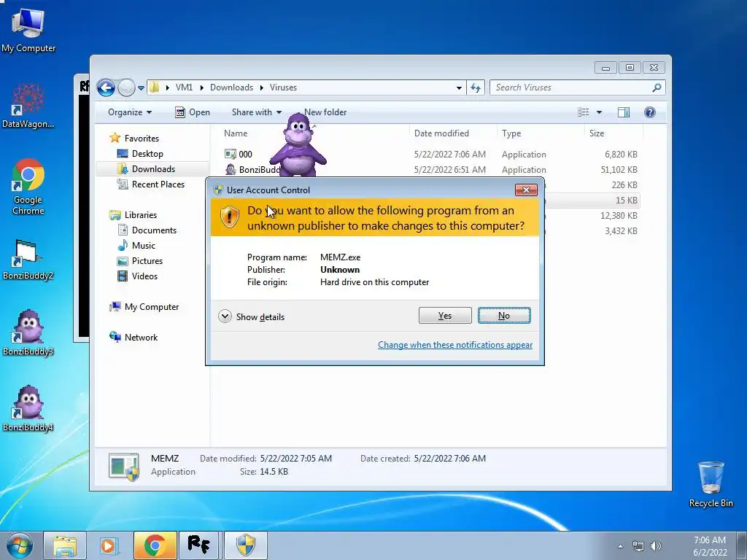
Task: Select Network in navigation pane
Action: 141,338
